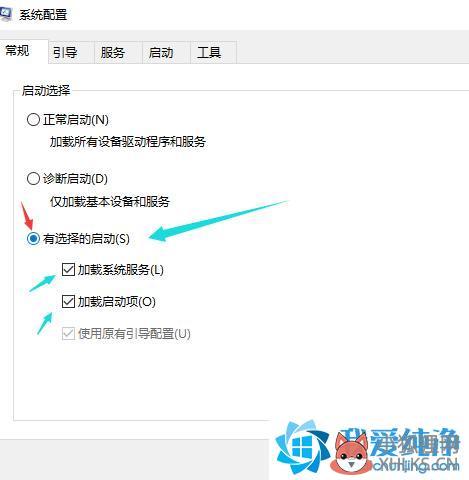The image size is (469, 480).
Task: Toggle the 加载启动项(O) checkbox
Action: click(x=68, y=301)
